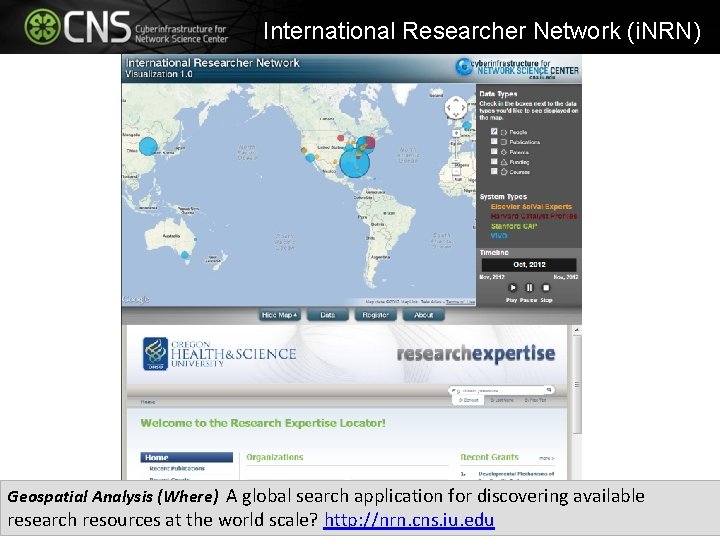
Task: Click the orange marker on the US west coast
Action: (x=304, y=150)
